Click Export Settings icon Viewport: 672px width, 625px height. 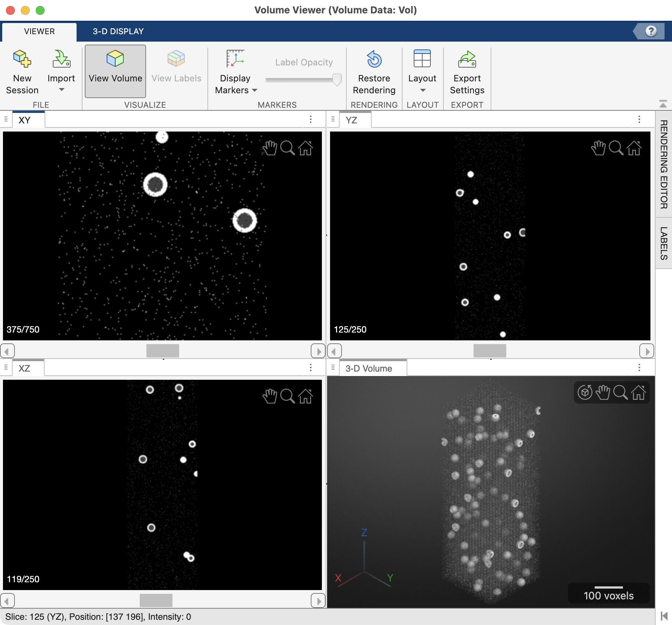(467, 59)
